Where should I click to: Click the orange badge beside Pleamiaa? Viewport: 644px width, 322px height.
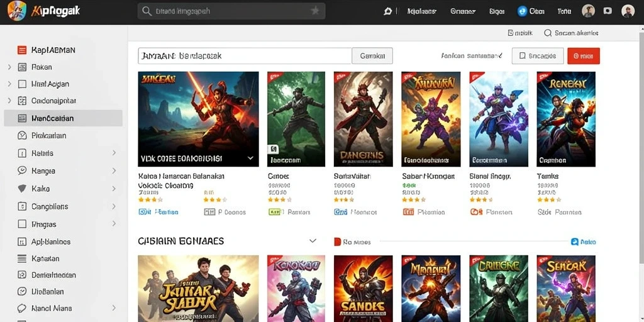coord(408,212)
